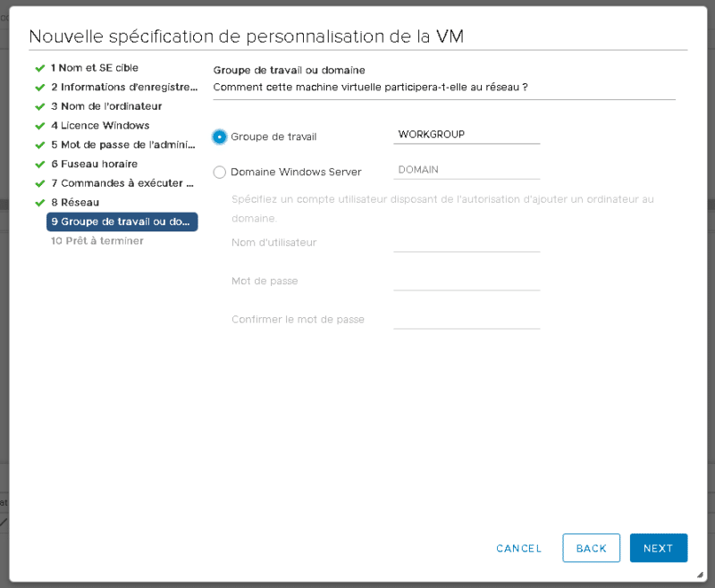Select step 6 Fuseau horaire

pos(94,164)
